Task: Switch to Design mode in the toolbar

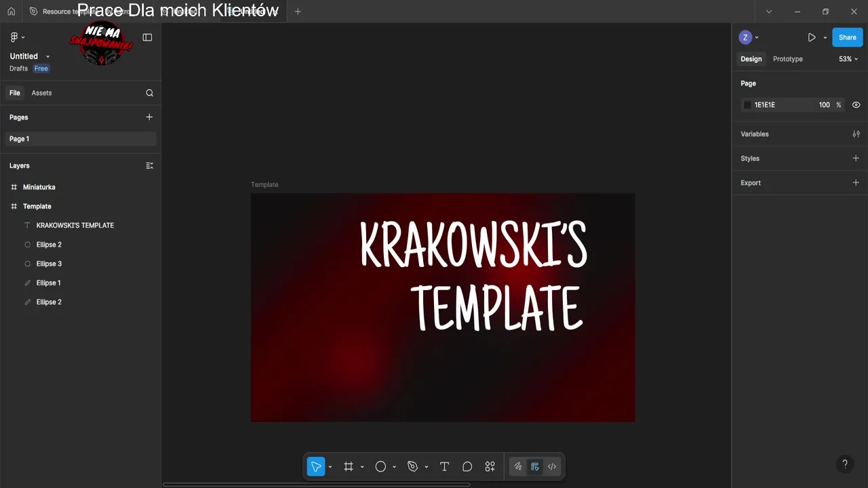Action: point(535,466)
